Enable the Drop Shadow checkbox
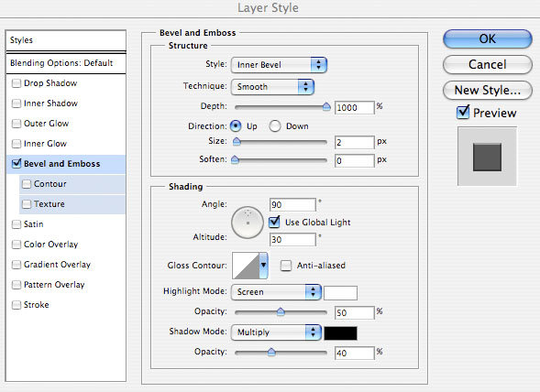540x392 pixels. [17, 83]
